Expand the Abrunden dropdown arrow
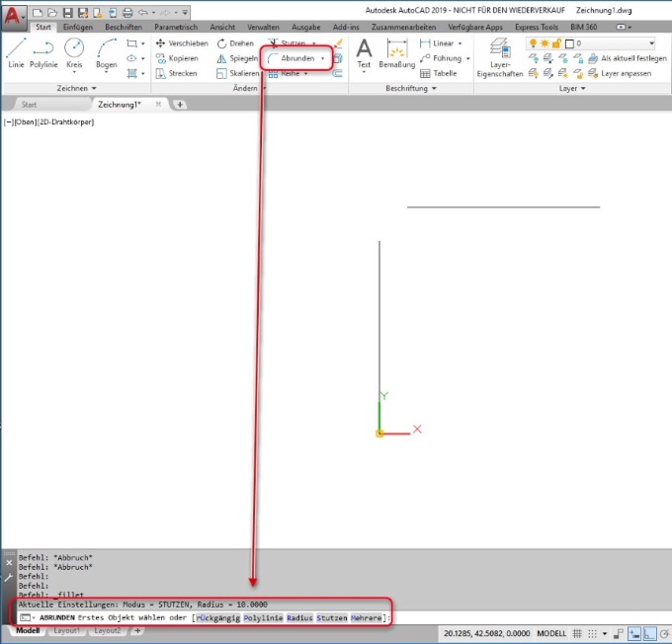 322,58
